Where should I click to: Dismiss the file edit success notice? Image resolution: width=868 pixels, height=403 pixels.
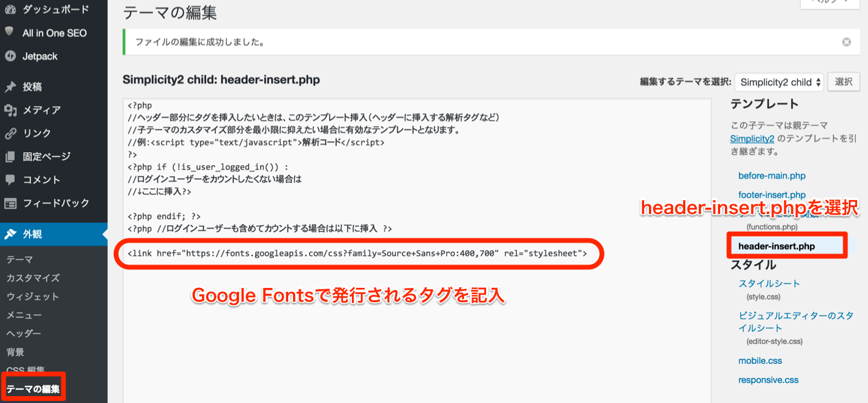coord(846,42)
